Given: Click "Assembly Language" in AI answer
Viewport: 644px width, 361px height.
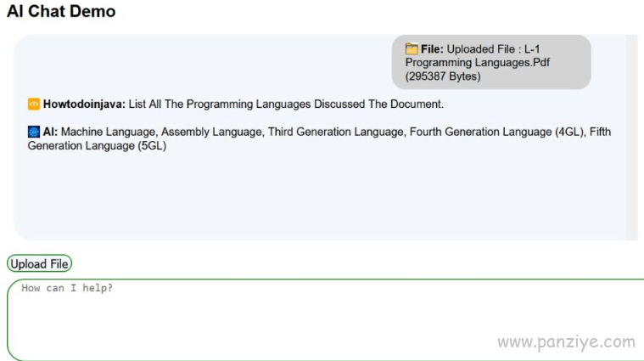Looking at the screenshot, I should pyautogui.click(x=211, y=132).
